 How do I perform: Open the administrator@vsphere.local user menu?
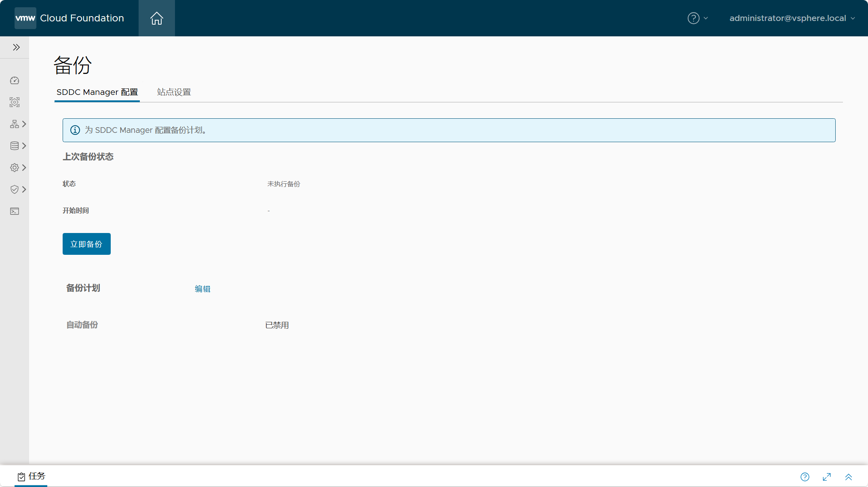point(792,18)
